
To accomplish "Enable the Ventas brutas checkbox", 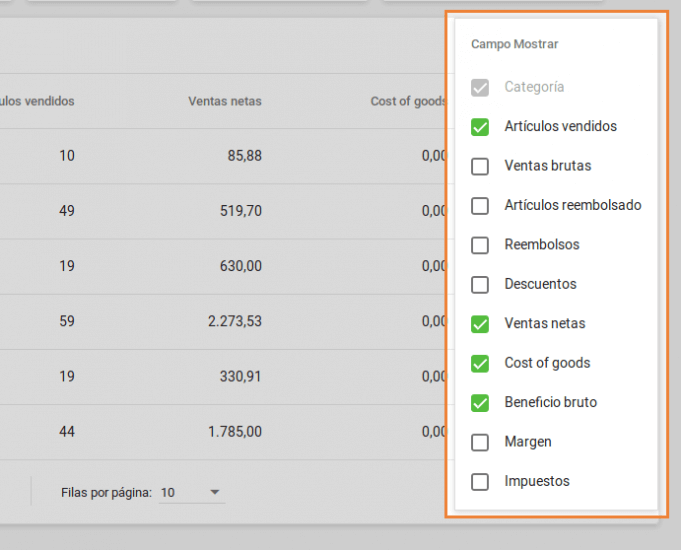I will pos(480,166).
